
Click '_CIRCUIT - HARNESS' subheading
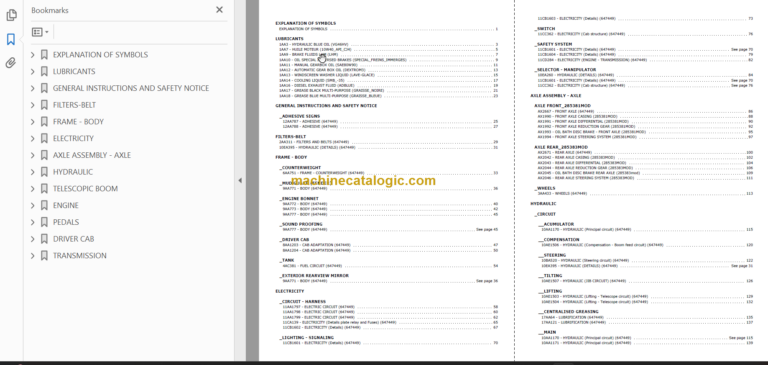point(302,301)
